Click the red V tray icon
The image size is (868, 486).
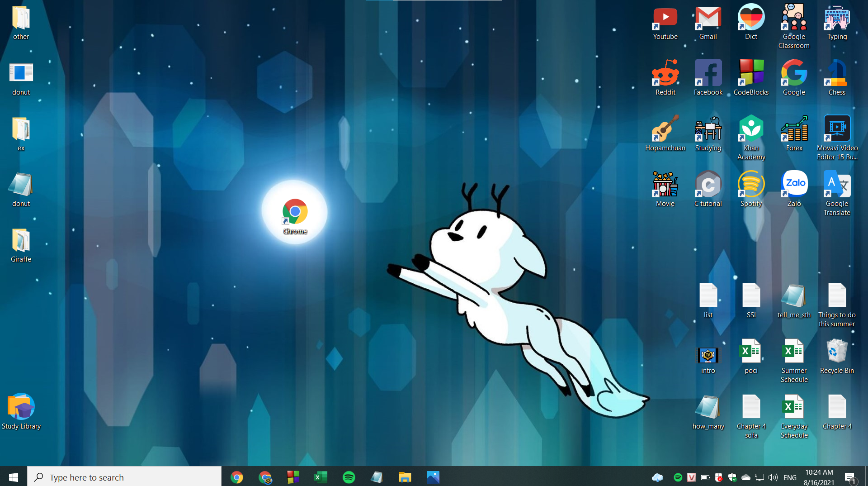691,477
